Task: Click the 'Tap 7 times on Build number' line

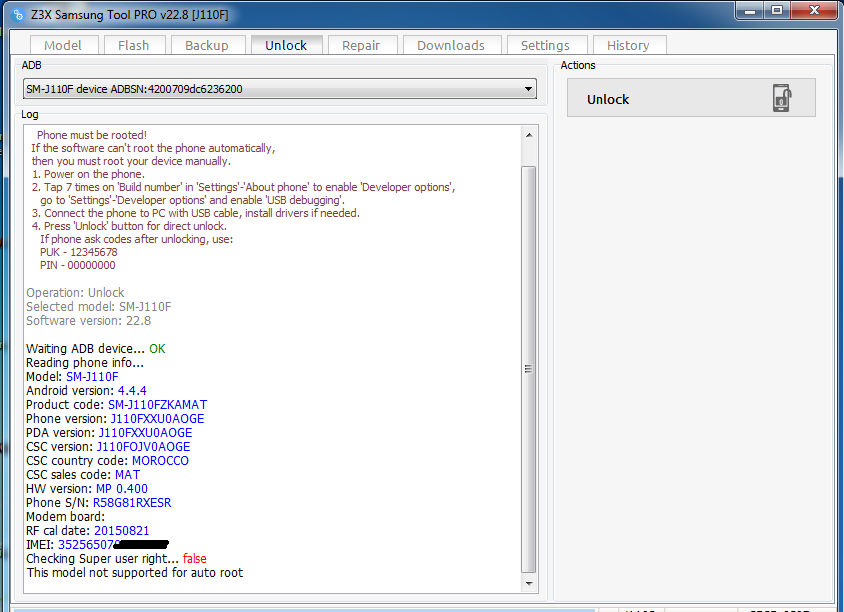Action: tap(243, 187)
